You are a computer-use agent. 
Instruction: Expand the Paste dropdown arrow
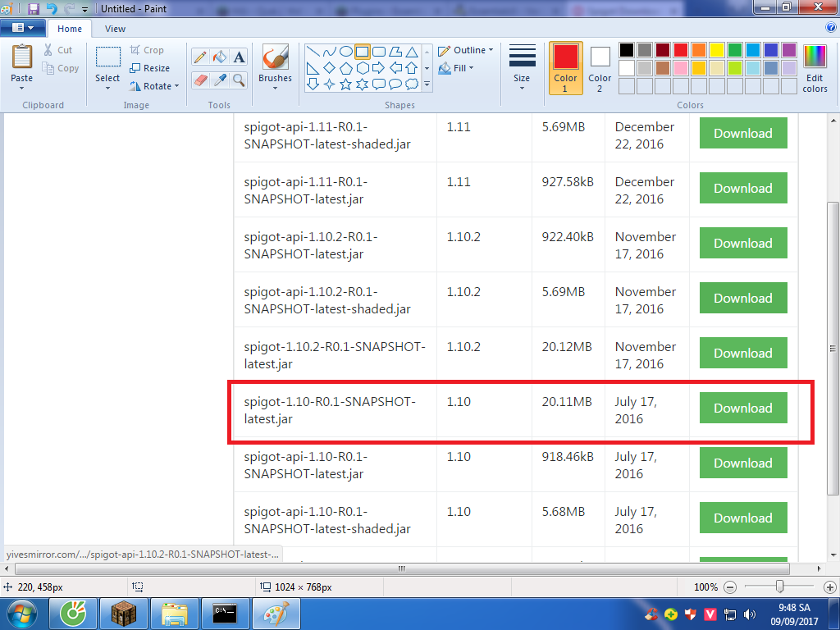[x=22, y=88]
